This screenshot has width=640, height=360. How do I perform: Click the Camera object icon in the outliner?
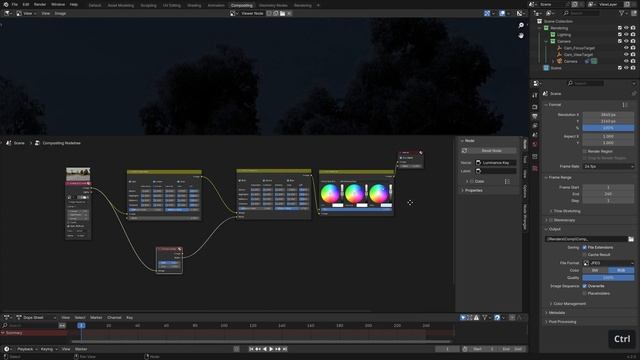point(559,61)
